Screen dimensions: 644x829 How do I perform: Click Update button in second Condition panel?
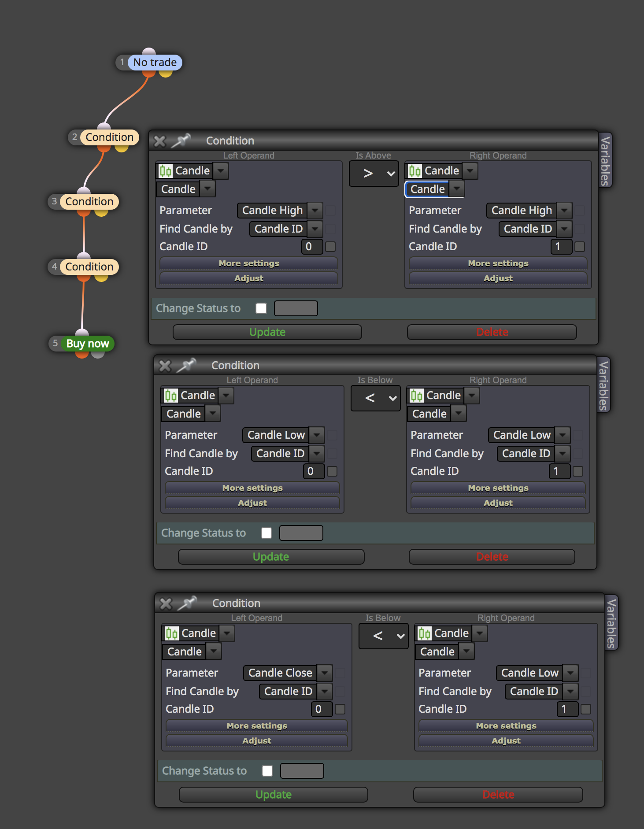271,557
